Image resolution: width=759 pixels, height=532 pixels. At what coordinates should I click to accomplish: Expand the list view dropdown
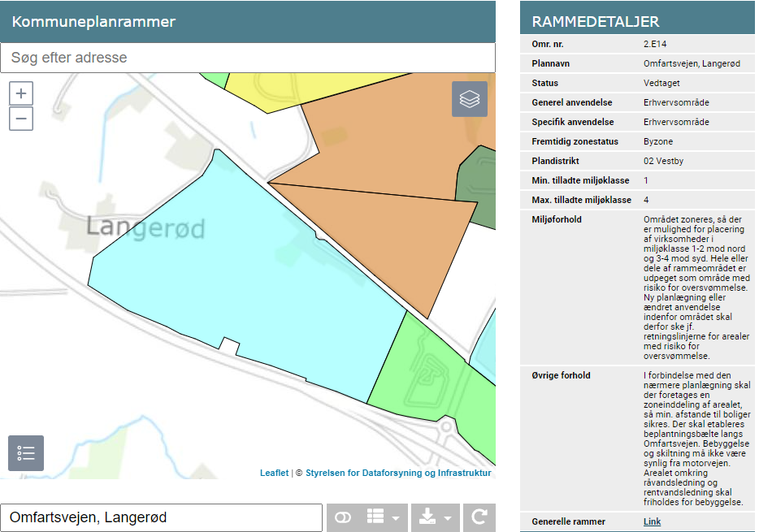(x=383, y=517)
